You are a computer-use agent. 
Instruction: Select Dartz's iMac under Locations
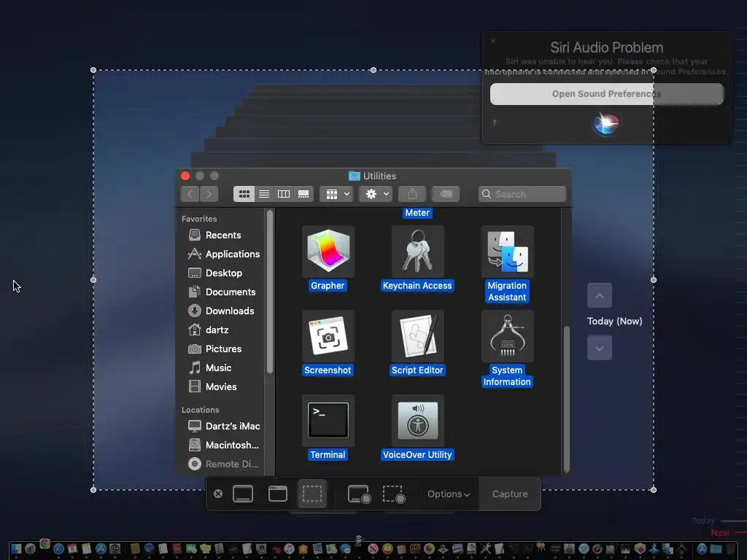[223, 426]
